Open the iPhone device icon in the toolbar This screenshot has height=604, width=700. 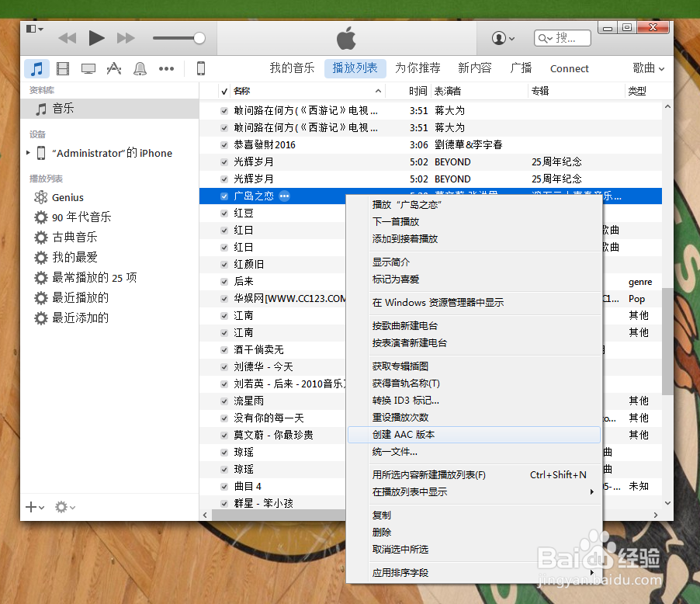(201, 69)
